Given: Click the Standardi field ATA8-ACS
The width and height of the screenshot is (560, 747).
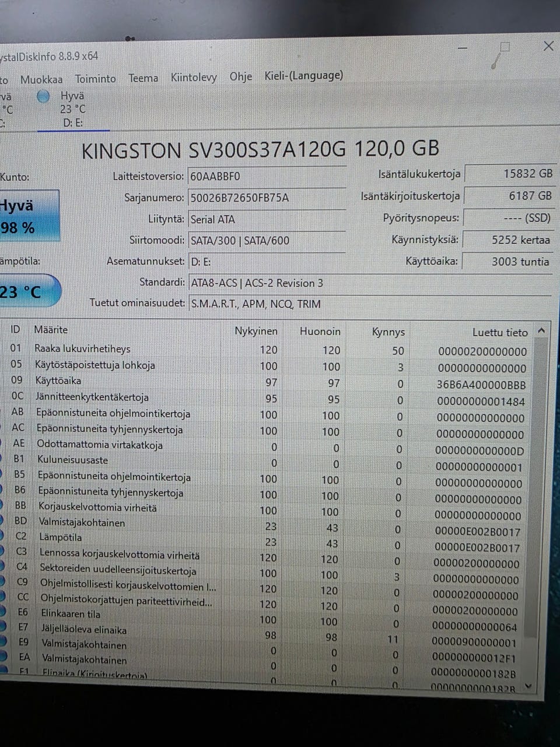Looking at the screenshot, I should 370,283.
